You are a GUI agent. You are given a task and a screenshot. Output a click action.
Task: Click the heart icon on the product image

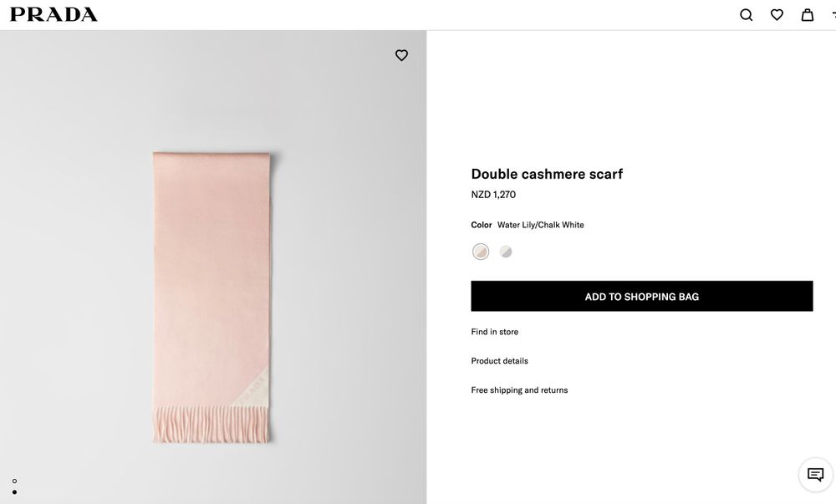point(401,54)
